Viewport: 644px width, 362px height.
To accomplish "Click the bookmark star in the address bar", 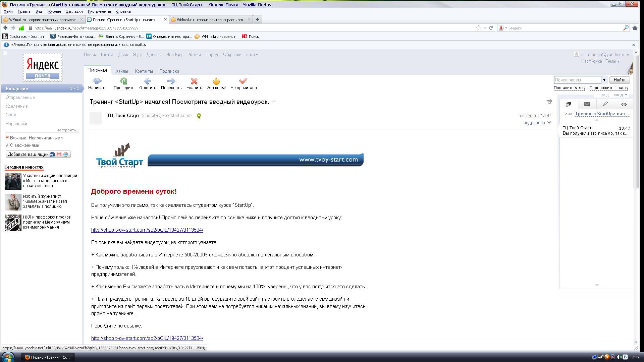I will [x=479, y=28].
